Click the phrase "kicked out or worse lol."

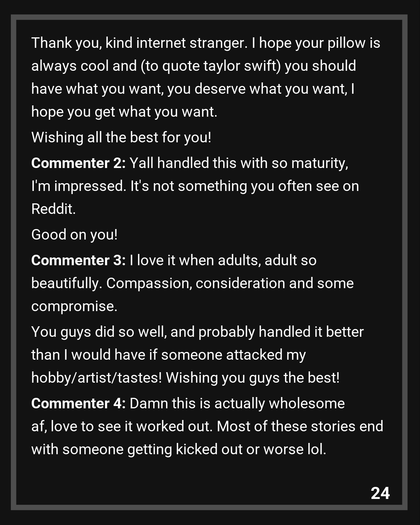[251, 450]
